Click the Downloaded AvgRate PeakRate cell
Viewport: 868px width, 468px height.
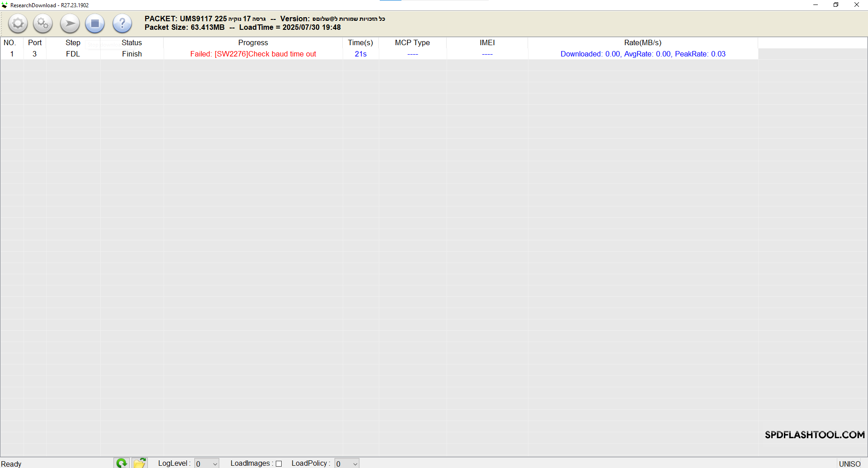tap(643, 54)
